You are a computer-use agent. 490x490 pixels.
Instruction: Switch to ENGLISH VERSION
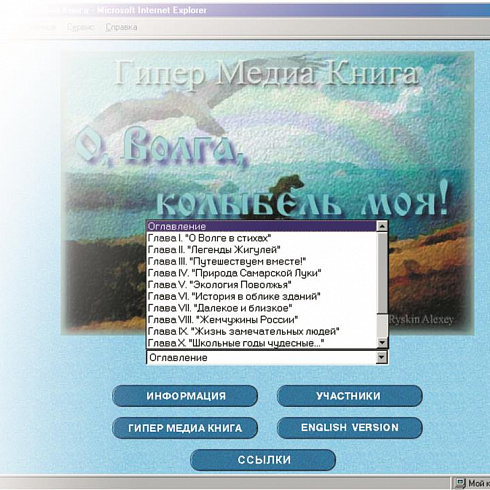click(349, 428)
